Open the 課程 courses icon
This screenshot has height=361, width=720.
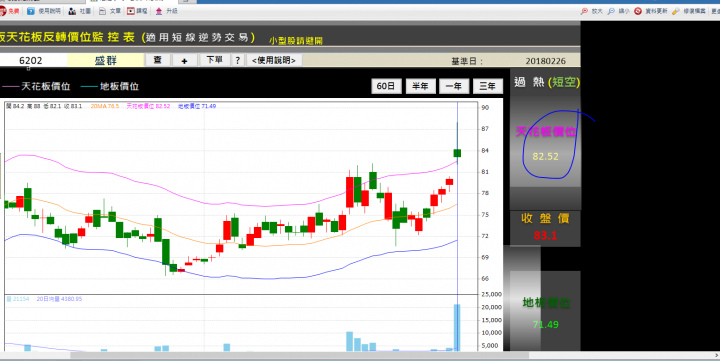tap(131, 11)
